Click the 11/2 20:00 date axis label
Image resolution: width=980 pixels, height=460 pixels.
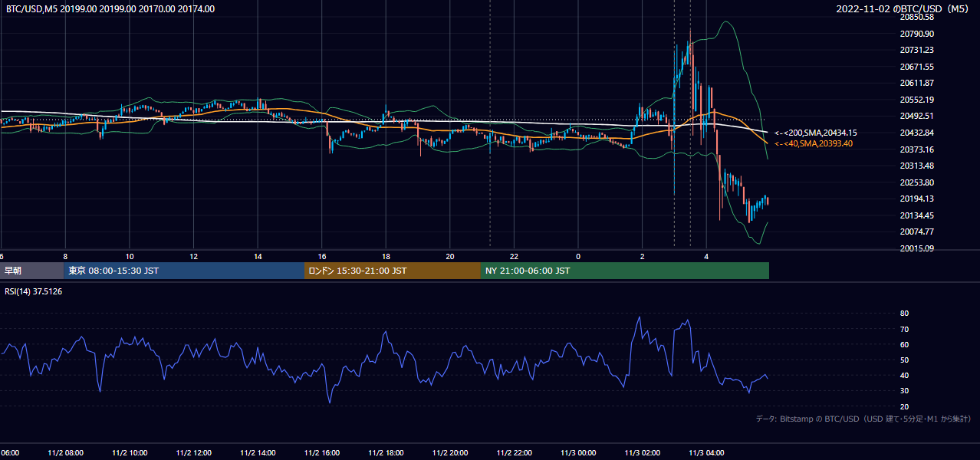449,453
